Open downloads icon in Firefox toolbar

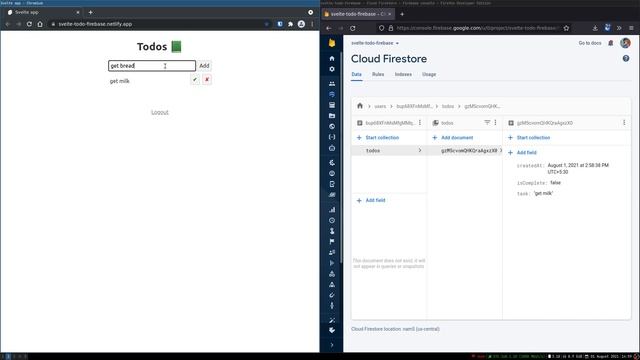595,28
